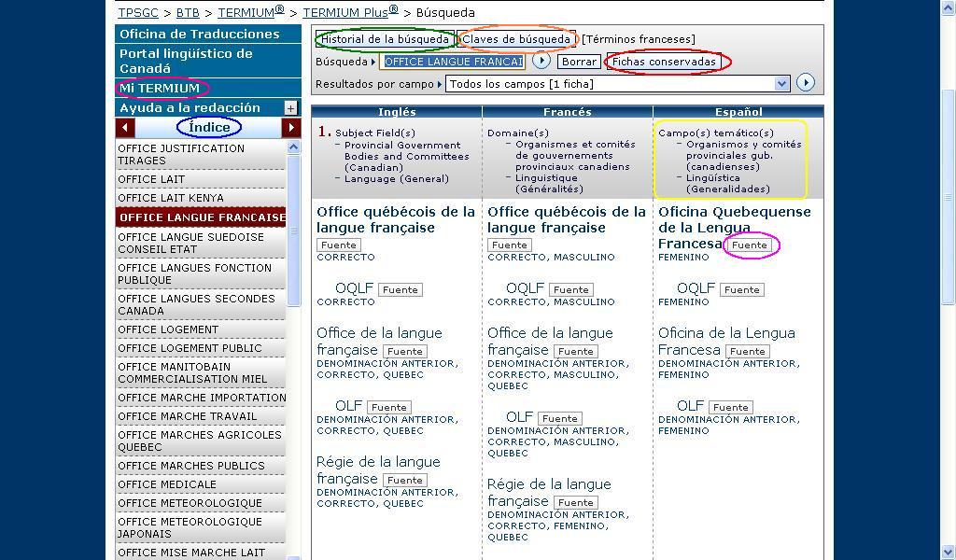Select highlighted OFFICE LANGUE FRANCAISE entry
The image size is (956, 560).
tap(200, 217)
